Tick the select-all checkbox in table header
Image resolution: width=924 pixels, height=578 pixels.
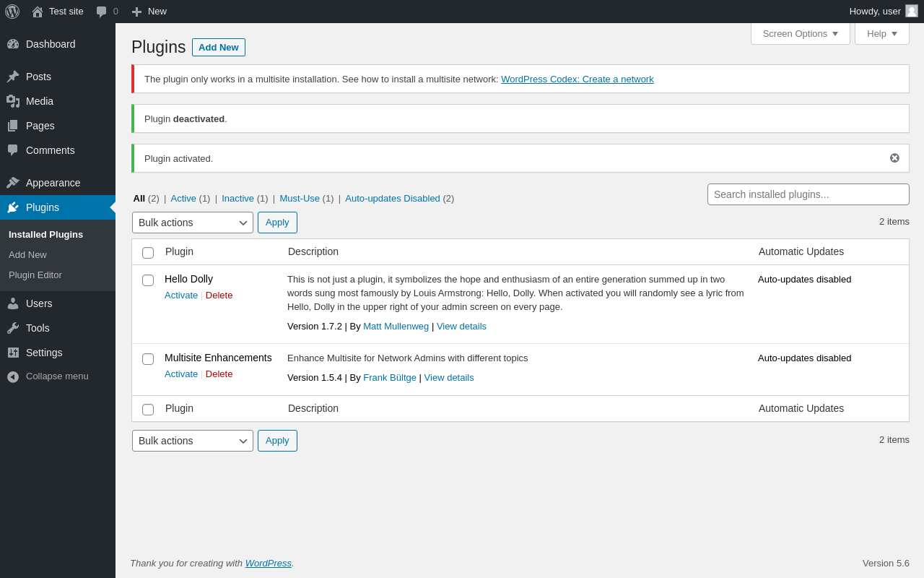(148, 253)
